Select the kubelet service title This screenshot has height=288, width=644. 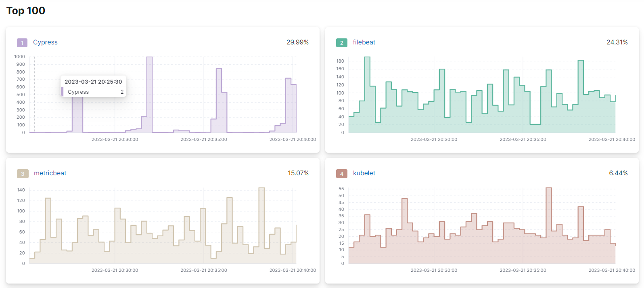[364, 173]
